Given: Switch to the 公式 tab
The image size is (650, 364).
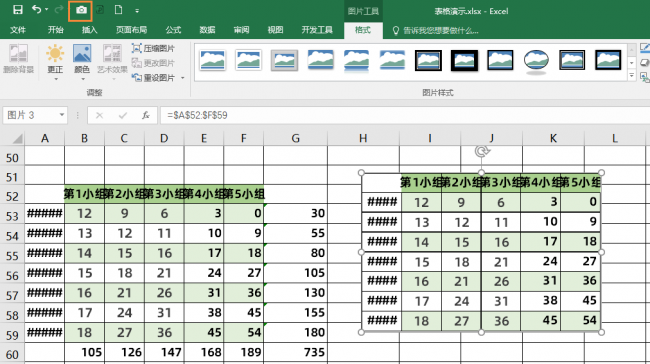Looking at the screenshot, I should point(173,30).
